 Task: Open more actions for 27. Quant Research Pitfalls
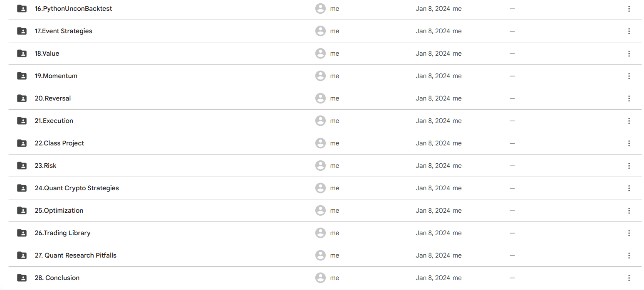pos(629,256)
